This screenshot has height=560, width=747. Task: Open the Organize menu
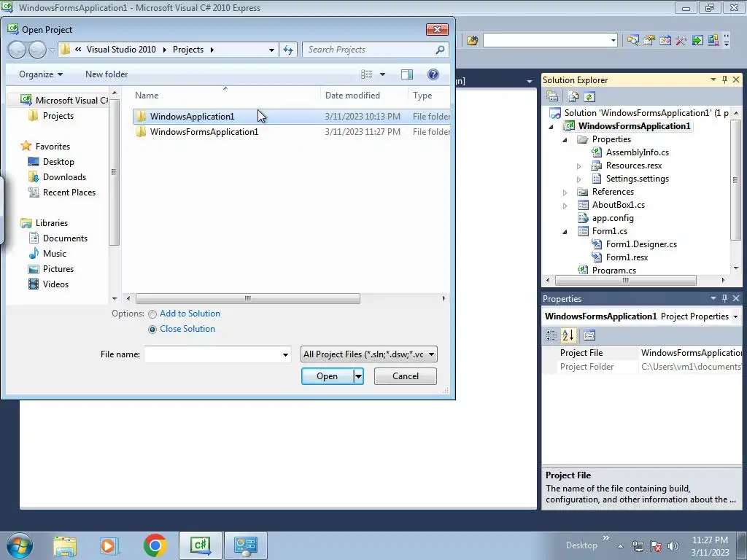(x=41, y=74)
